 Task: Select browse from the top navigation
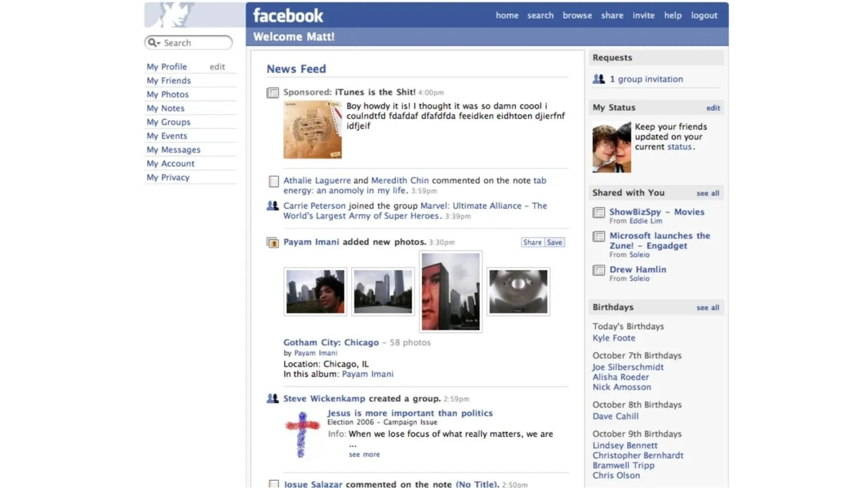(577, 15)
